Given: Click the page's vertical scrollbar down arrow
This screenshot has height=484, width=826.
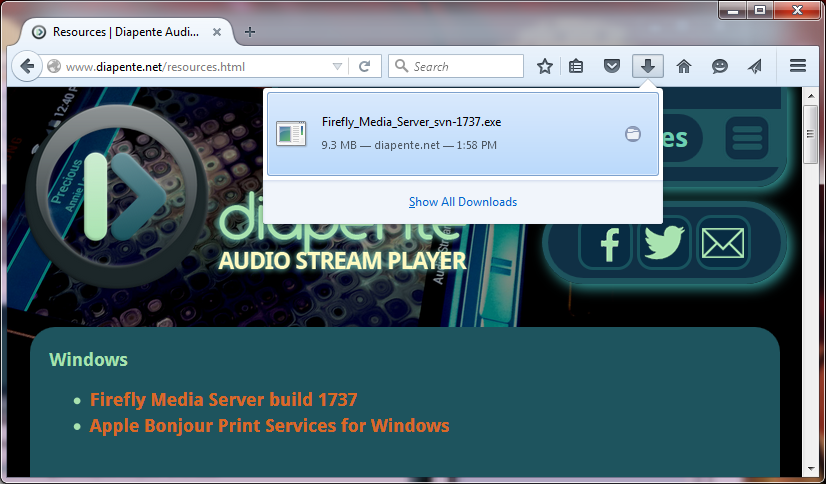Looking at the screenshot, I should [811, 468].
